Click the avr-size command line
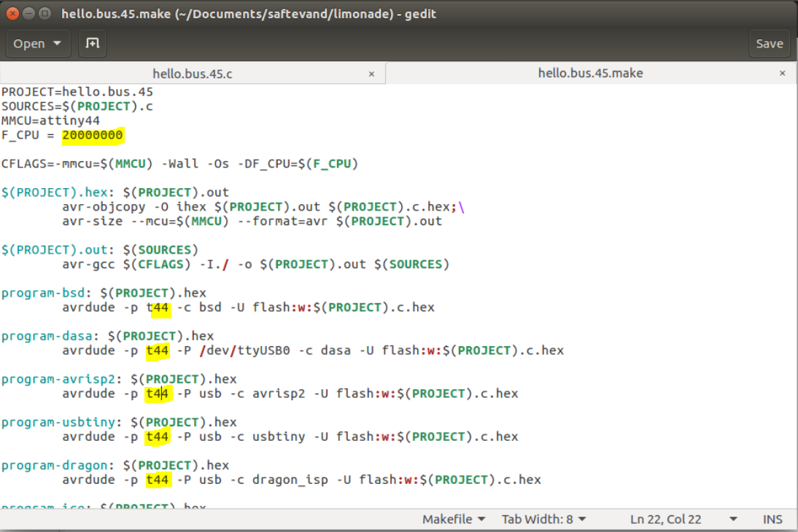Screen dimensions: 798x532 (252, 222)
